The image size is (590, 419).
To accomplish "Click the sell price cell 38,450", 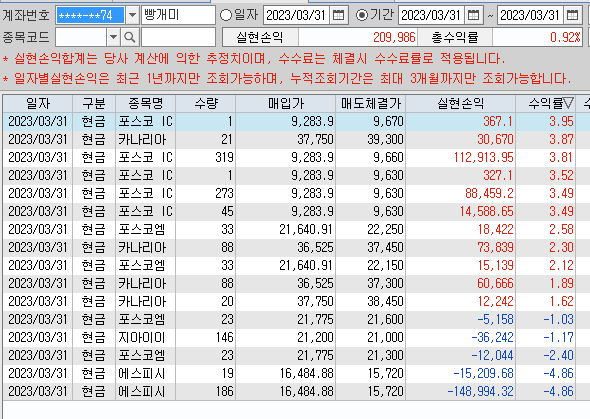I will coord(371,302).
